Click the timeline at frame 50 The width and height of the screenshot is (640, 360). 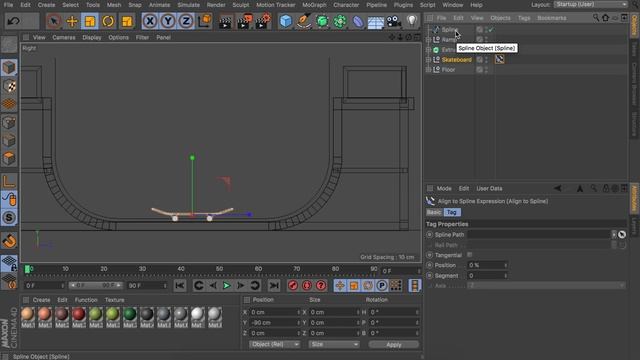219,269
